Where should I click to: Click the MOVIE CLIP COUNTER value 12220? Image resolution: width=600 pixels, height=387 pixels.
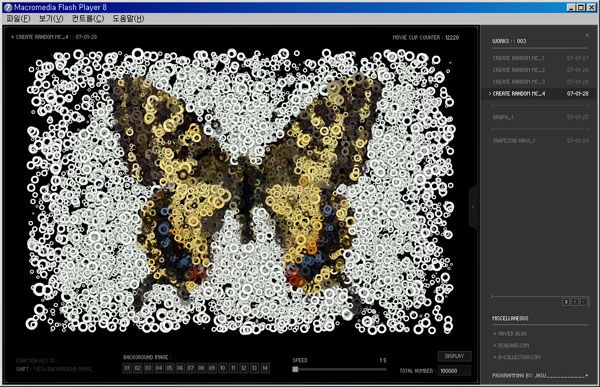[452, 38]
